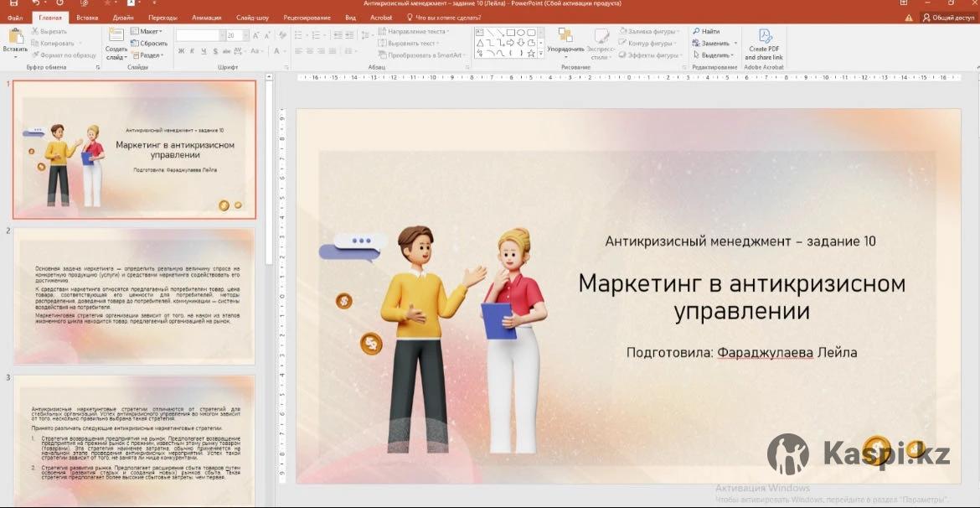The width and height of the screenshot is (980, 508).
Task: Open the Select (Выделить) dropdown
Action: tap(716, 54)
